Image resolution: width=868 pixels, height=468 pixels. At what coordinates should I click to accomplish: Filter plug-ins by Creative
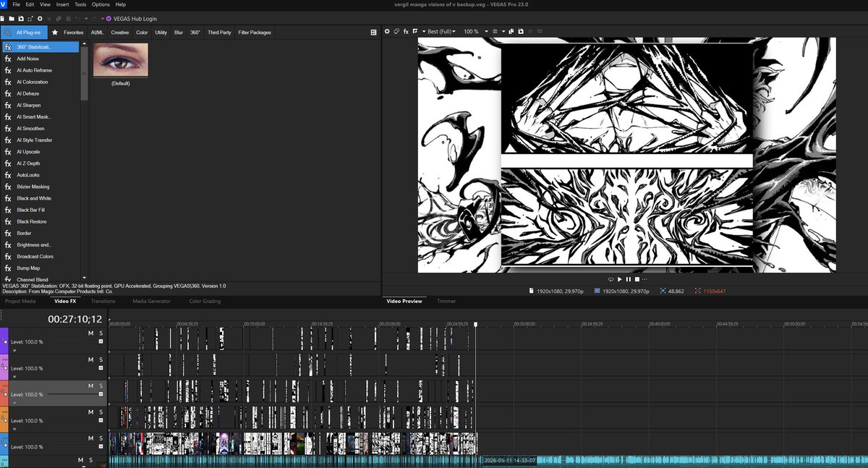(x=119, y=33)
